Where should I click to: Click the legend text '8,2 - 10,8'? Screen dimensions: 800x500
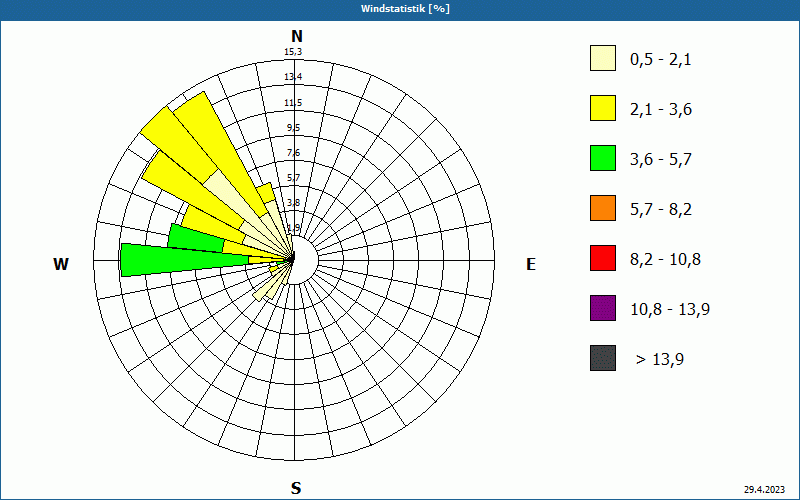tap(666, 260)
